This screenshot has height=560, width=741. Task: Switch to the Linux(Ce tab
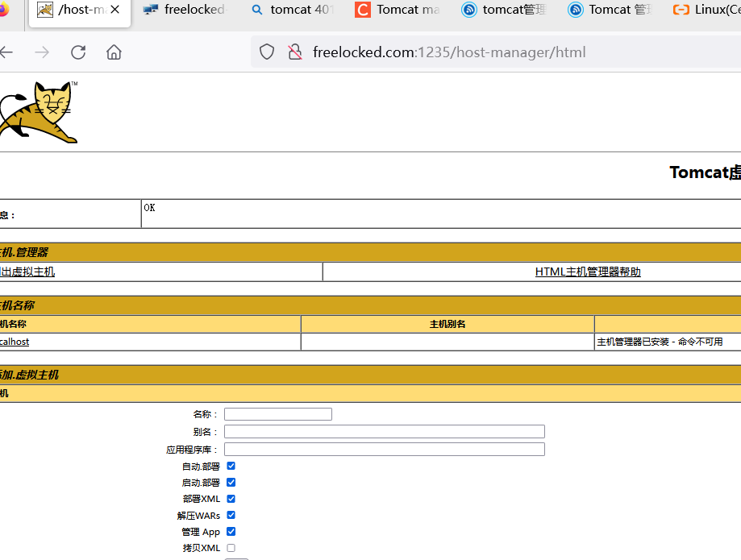pos(706,10)
